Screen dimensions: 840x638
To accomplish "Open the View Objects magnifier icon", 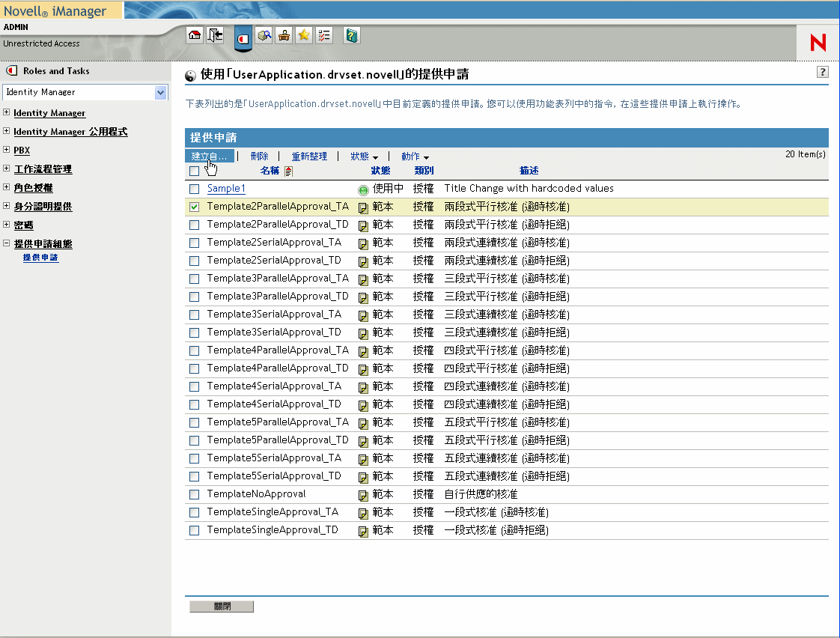I will pos(264,35).
